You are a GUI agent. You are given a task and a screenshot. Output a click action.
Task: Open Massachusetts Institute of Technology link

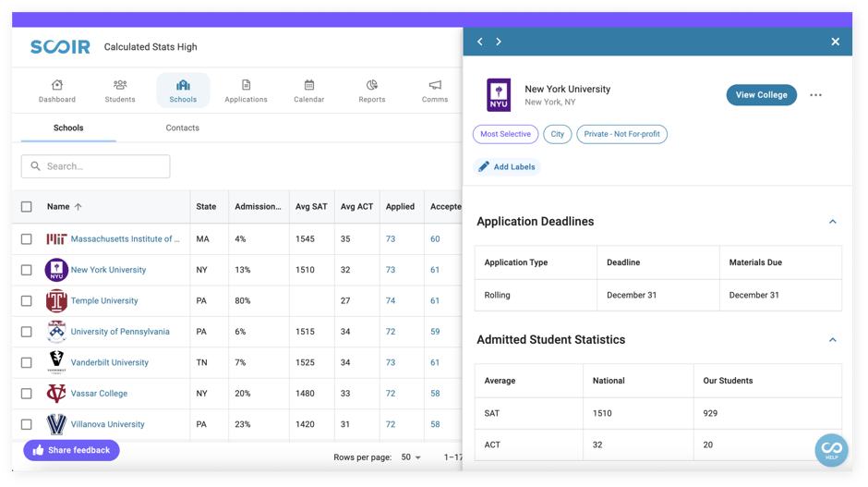[125, 238]
